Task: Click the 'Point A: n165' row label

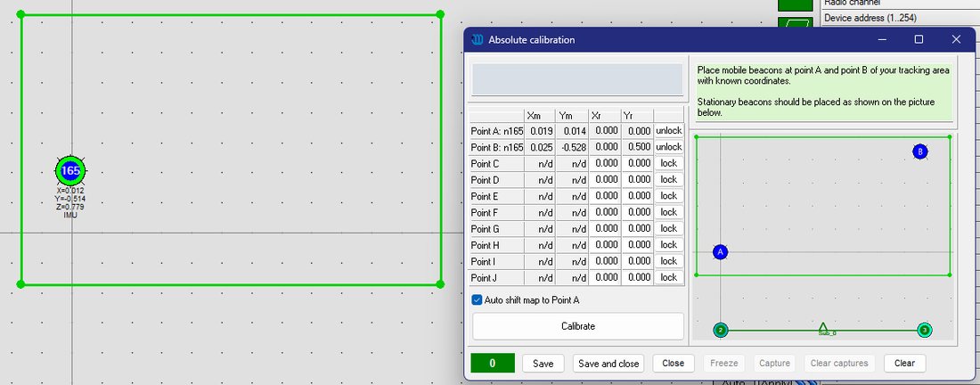Action: click(x=497, y=131)
